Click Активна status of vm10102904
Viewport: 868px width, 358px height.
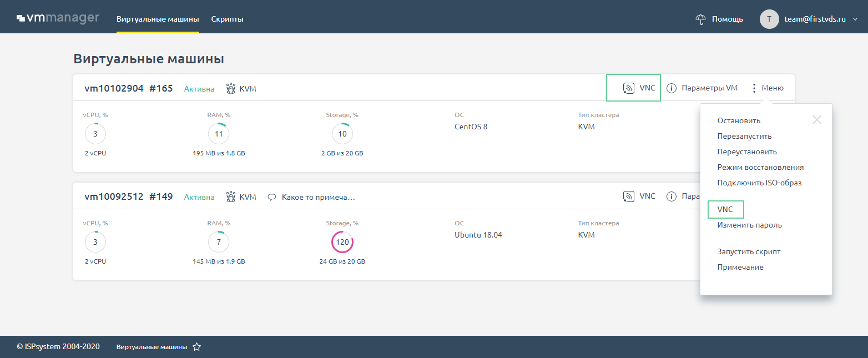coord(199,88)
